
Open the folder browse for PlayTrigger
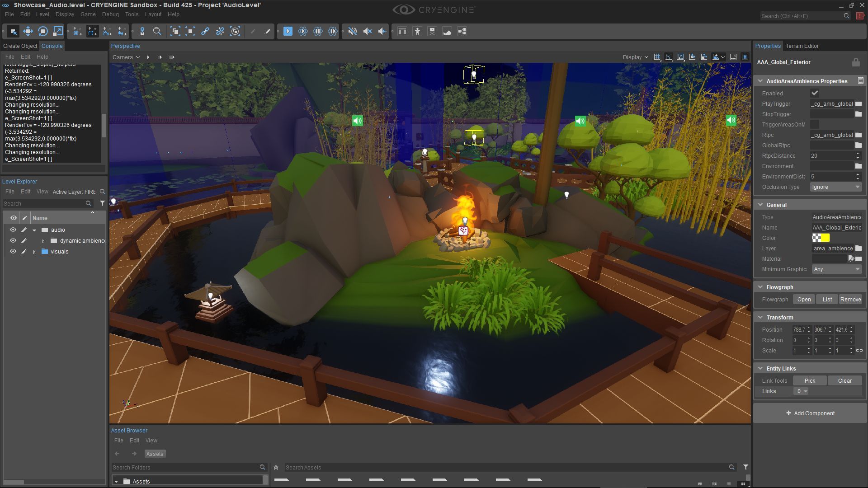coord(859,104)
